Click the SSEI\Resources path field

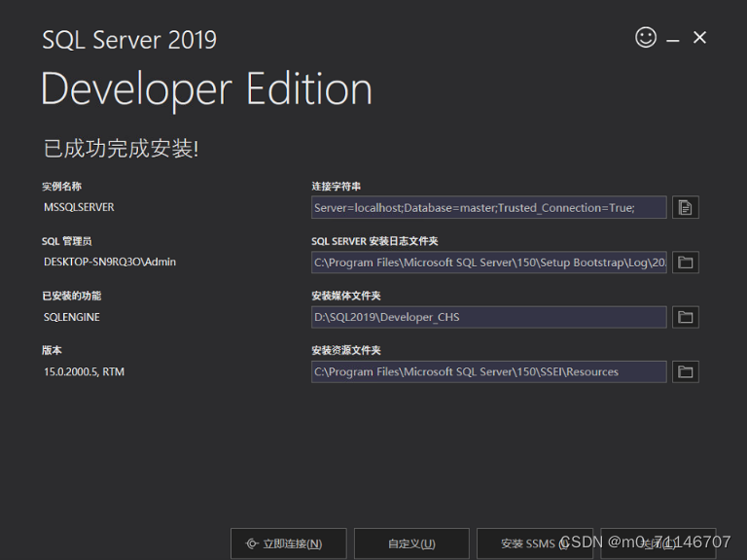point(489,372)
